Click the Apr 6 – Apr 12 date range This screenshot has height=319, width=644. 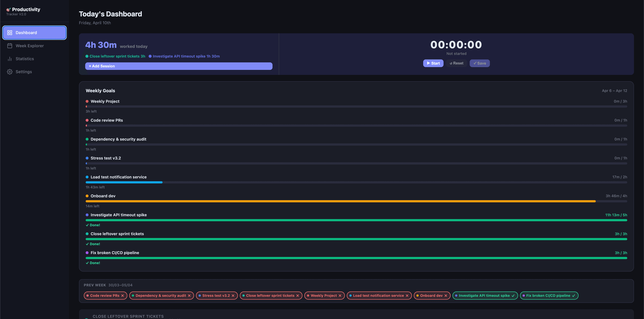pyautogui.click(x=614, y=91)
